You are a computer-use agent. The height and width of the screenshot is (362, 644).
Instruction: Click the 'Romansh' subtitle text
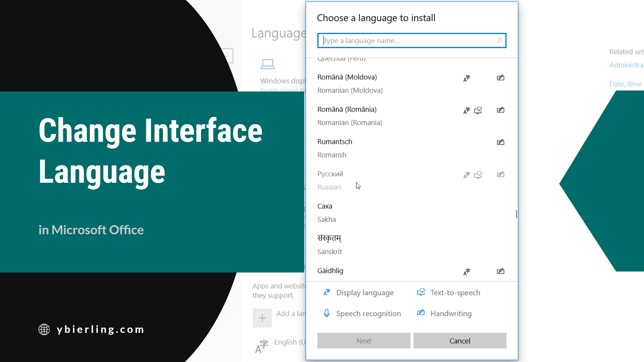point(332,155)
